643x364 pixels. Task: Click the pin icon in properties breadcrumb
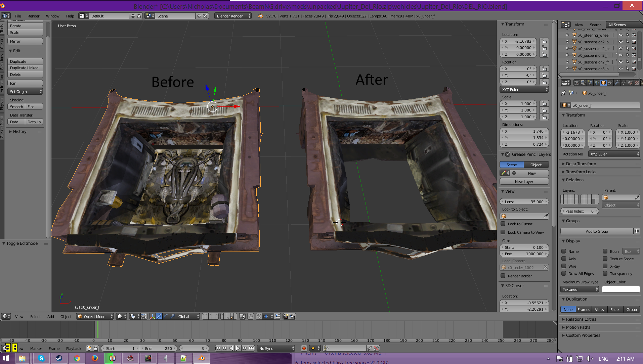coord(564,93)
